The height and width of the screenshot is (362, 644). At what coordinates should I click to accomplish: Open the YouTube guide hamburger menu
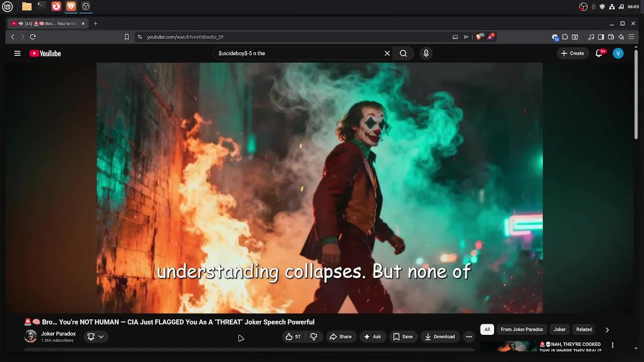[18, 53]
